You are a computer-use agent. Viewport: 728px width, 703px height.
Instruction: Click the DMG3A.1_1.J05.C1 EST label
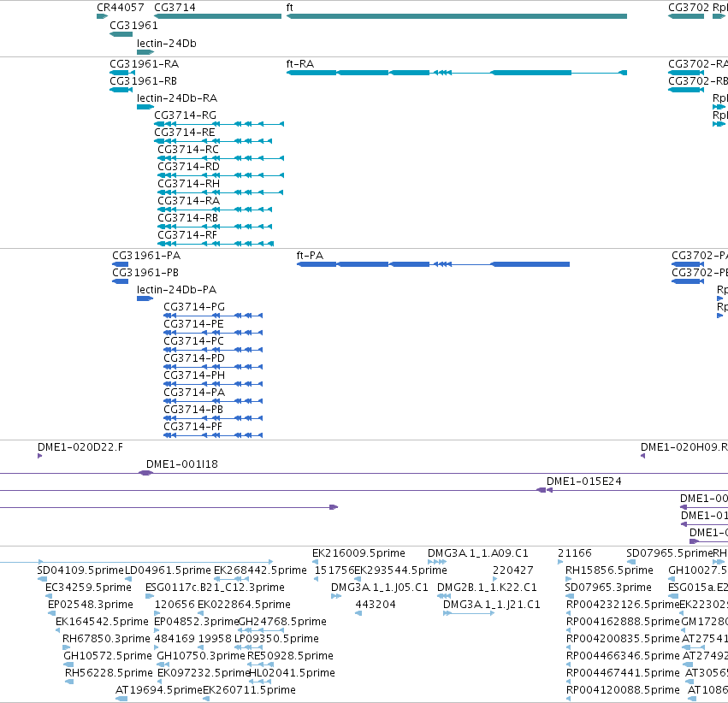point(379,588)
